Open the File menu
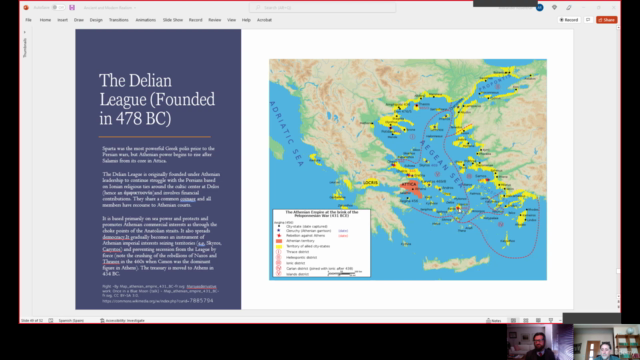640x360 pixels. tap(28, 20)
